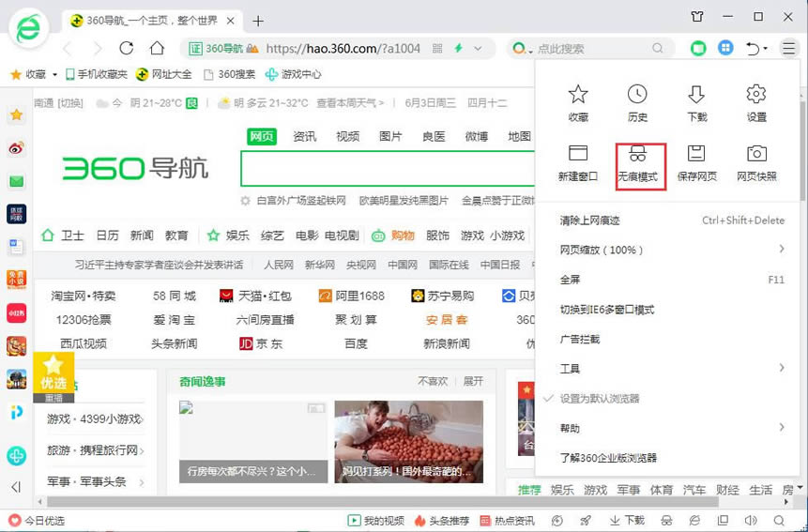Select 清除上网痕迹 menu entry
Image resolution: width=808 pixels, height=532 pixels.
(x=589, y=220)
